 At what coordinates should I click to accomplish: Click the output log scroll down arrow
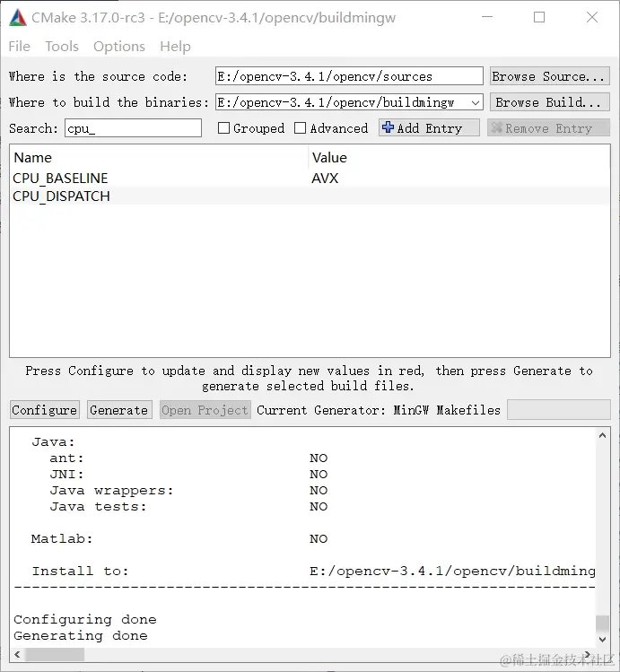pos(602,639)
